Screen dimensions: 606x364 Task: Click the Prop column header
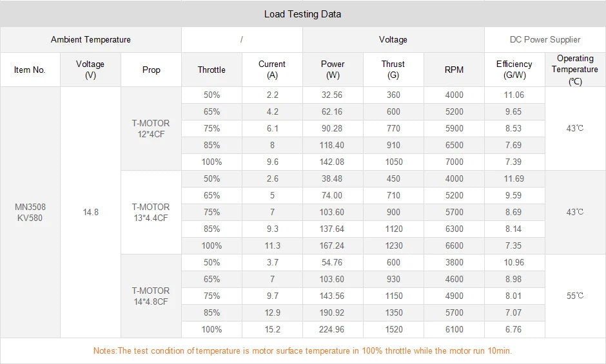[151, 70]
